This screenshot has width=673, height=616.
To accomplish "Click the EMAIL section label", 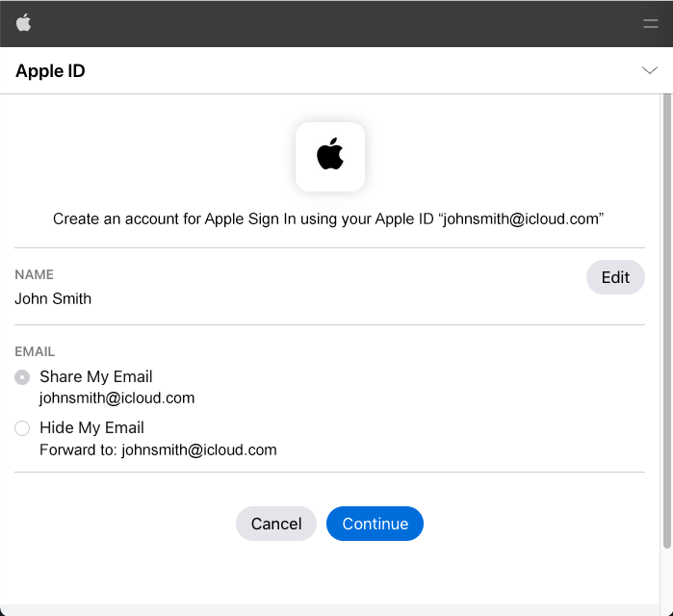I will (x=35, y=351).
